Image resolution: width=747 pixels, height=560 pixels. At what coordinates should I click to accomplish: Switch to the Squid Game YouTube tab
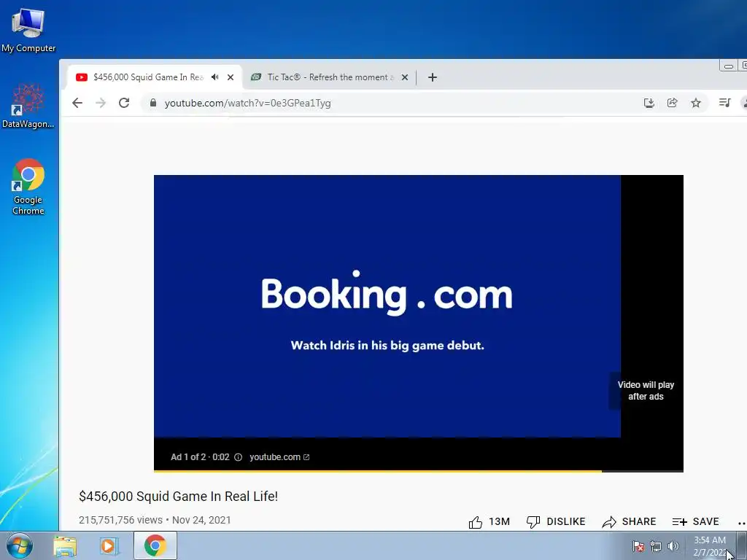(148, 77)
